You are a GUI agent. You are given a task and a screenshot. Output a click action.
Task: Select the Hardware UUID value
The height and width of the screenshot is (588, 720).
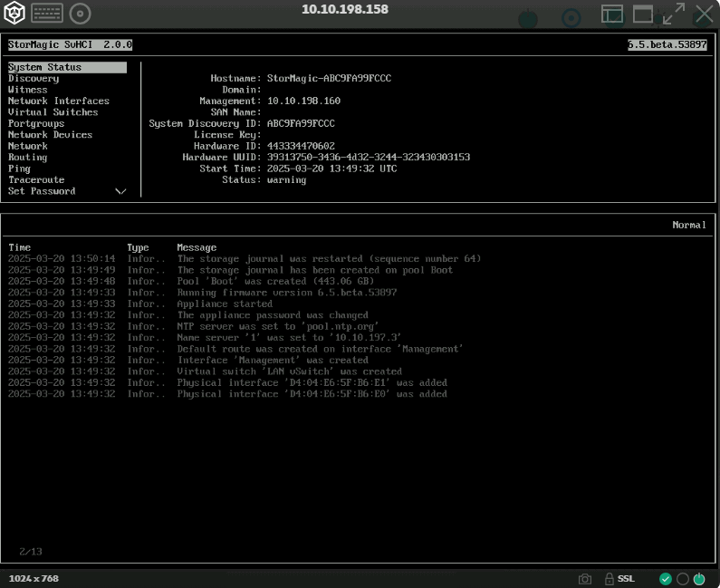click(369, 157)
